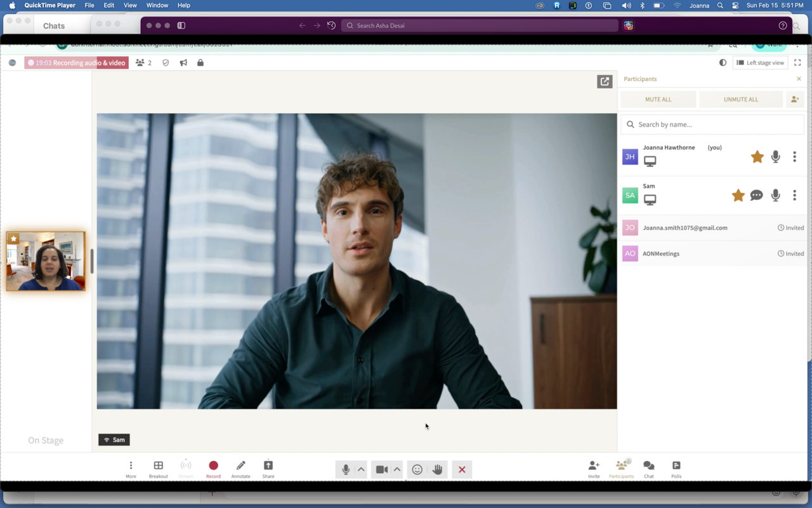Select the Annotate tool

click(x=240, y=468)
